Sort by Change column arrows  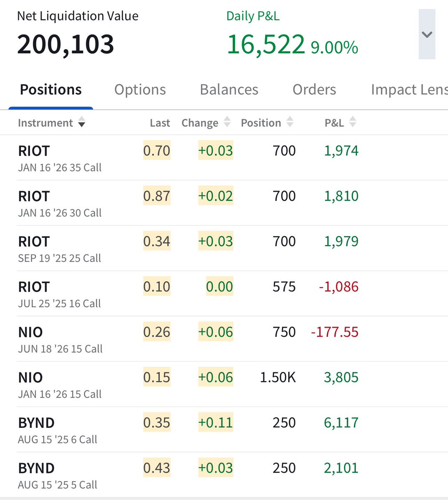[x=227, y=122]
